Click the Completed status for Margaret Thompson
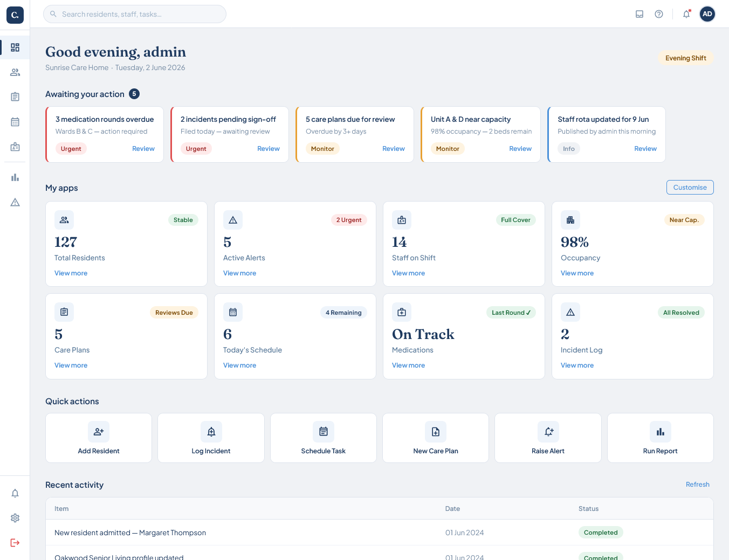Image resolution: width=729 pixels, height=560 pixels. (601, 533)
